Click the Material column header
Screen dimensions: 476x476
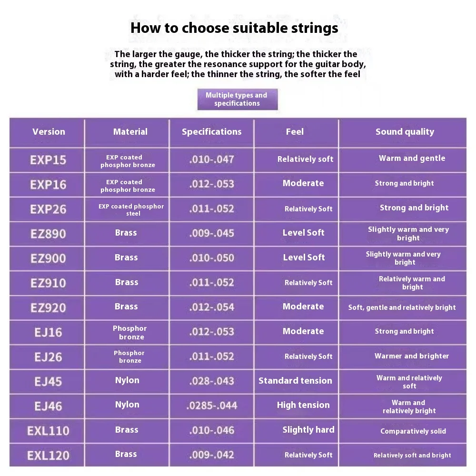[x=130, y=132]
